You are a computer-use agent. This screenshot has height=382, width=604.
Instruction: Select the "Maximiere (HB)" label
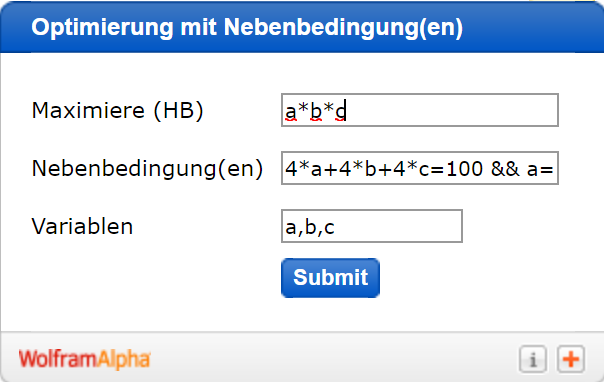117,111
